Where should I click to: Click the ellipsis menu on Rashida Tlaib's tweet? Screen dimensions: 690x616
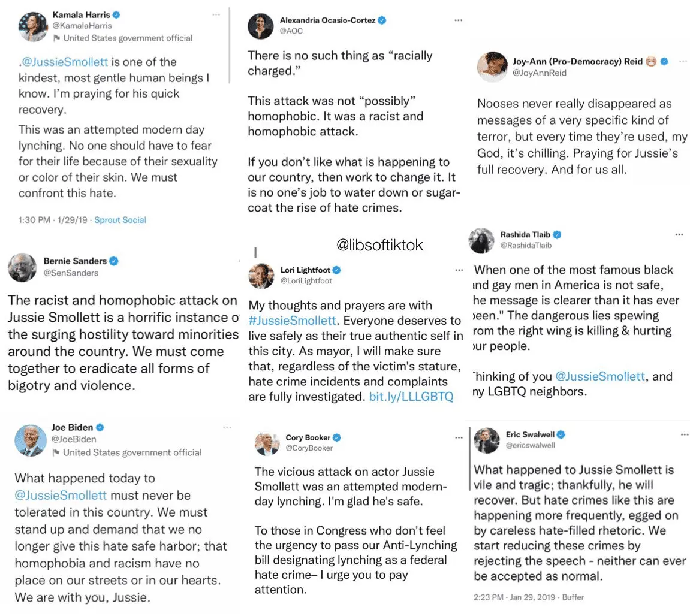tap(679, 234)
